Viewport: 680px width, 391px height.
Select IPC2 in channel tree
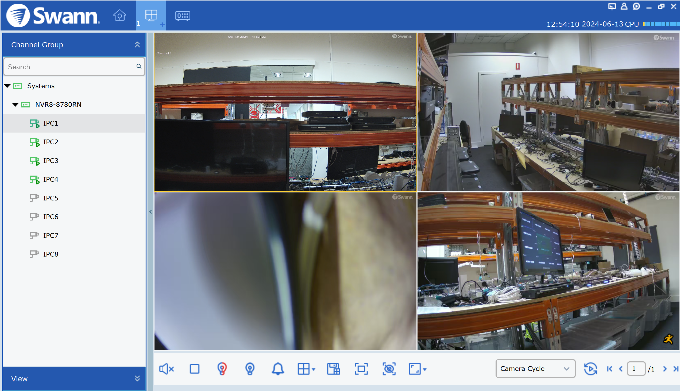(51, 142)
